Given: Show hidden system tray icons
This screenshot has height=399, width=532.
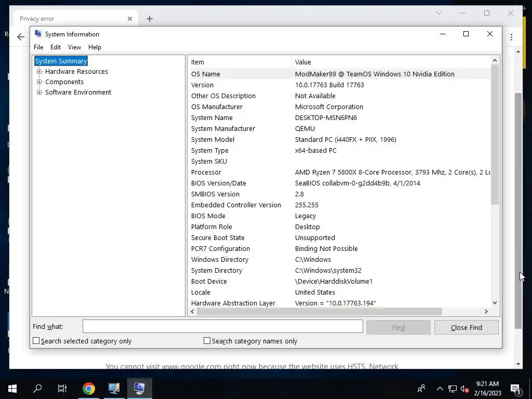Looking at the screenshot, I should pyautogui.click(x=440, y=389).
